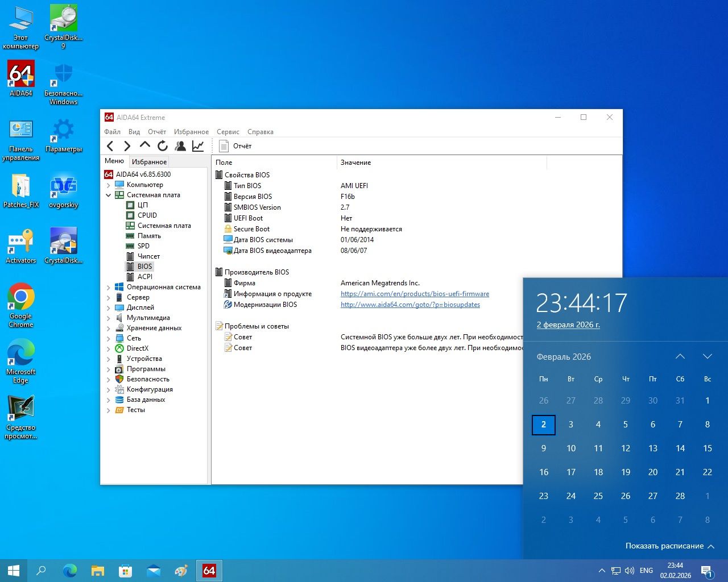Switch to the Избранное tab
The image size is (728, 582).
point(149,162)
